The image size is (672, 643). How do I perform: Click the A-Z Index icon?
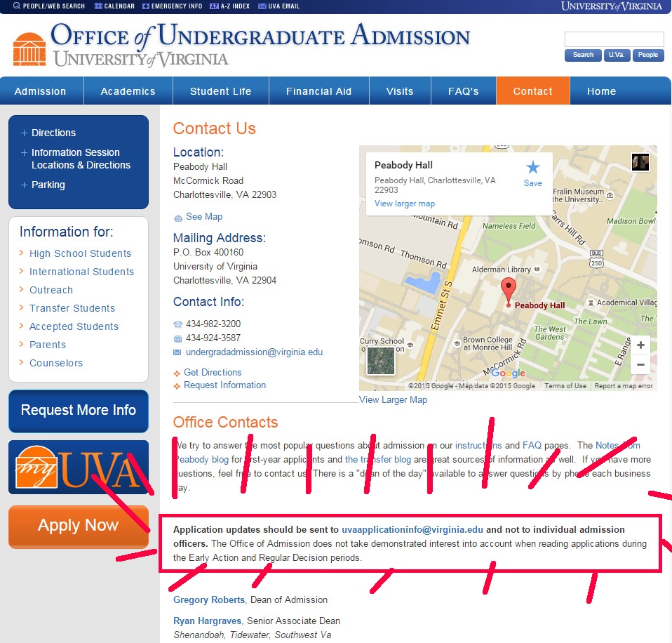pos(214,6)
